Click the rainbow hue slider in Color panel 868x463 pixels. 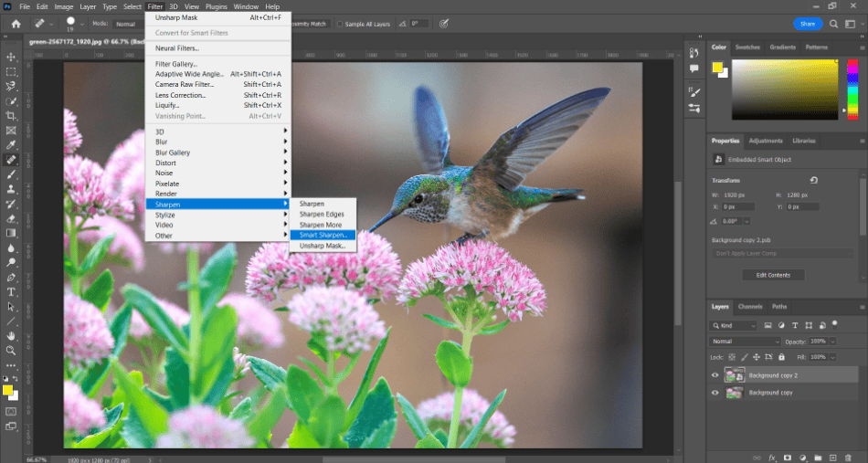(852, 89)
